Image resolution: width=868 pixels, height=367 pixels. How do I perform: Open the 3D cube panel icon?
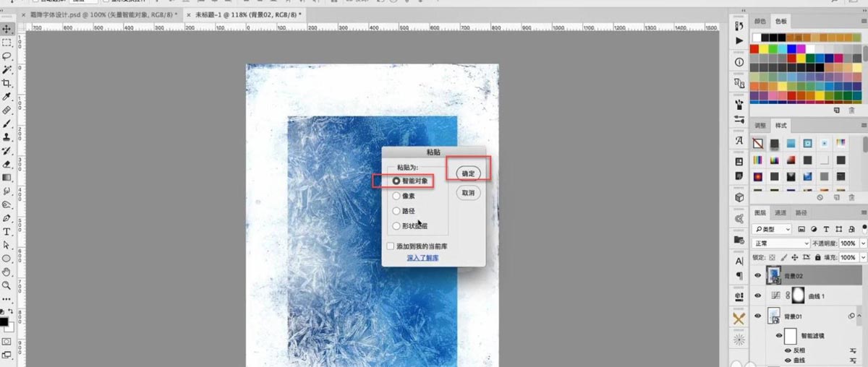click(x=739, y=197)
